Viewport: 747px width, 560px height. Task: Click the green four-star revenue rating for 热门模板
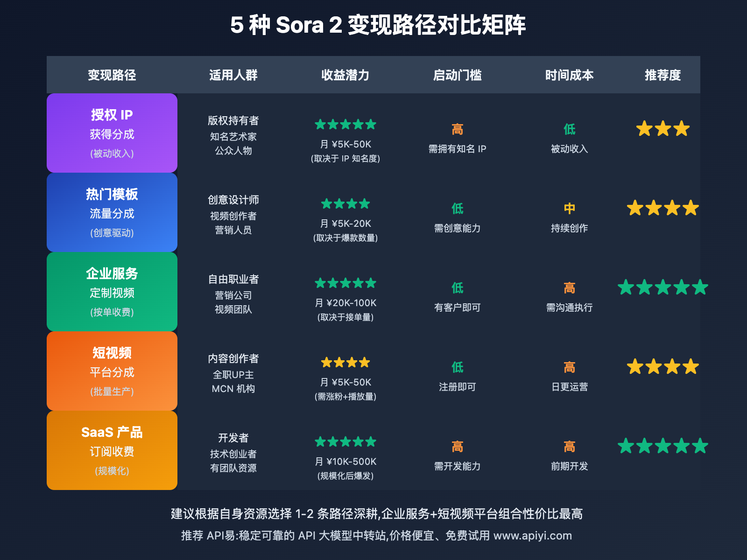click(x=345, y=204)
